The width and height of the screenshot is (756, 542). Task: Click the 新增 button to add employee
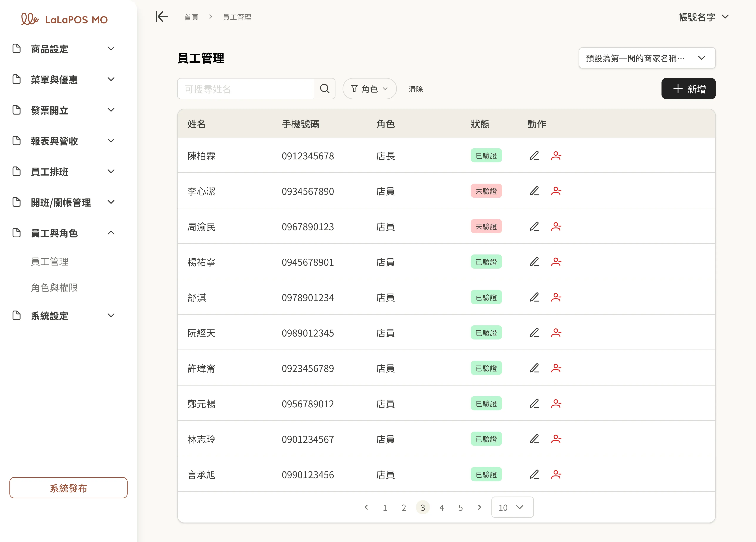point(688,89)
